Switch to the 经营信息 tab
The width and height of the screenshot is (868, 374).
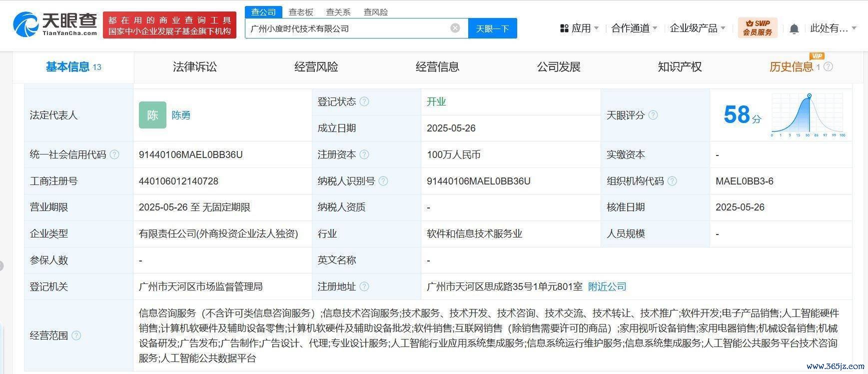pos(438,67)
